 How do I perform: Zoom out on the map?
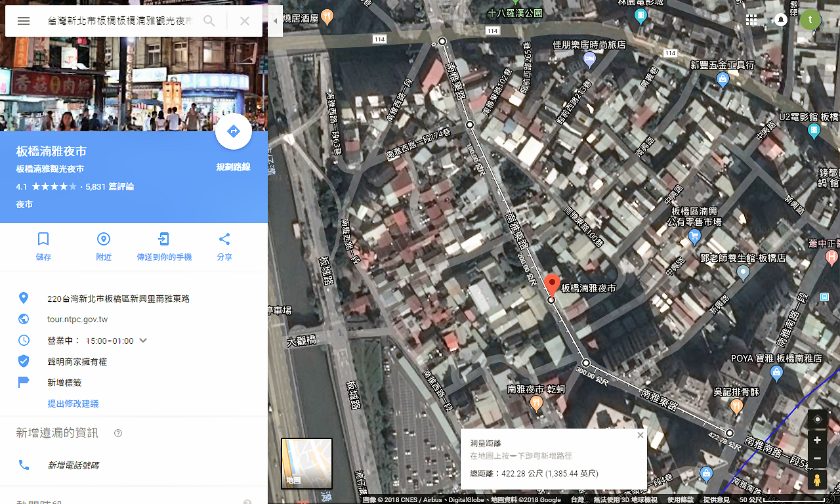(817, 458)
